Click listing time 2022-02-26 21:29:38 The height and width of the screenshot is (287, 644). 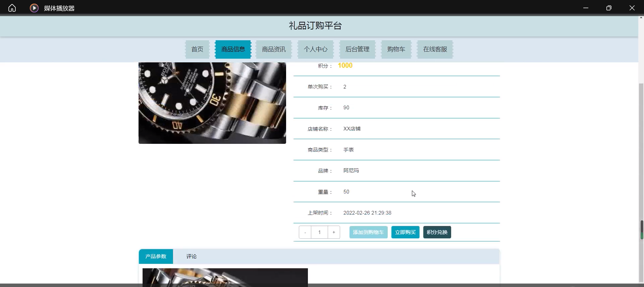tap(367, 213)
